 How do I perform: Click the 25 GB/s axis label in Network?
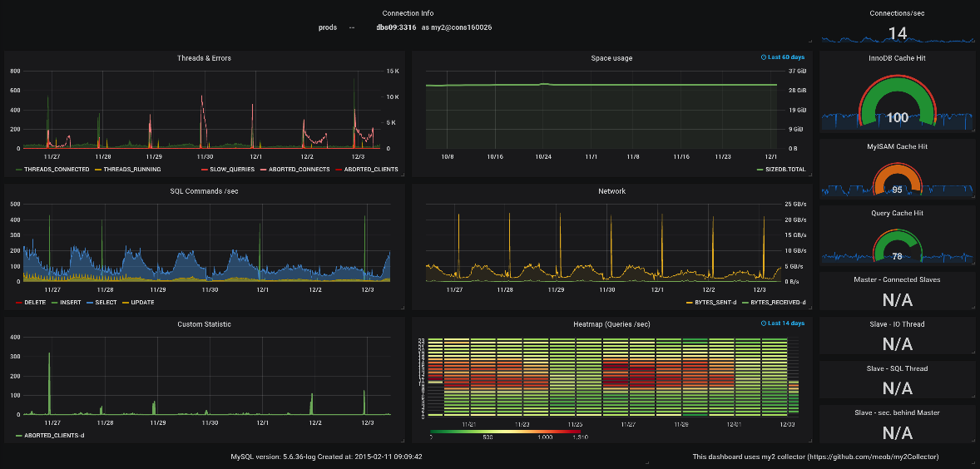pyautogui.click(x=795, y=205)
